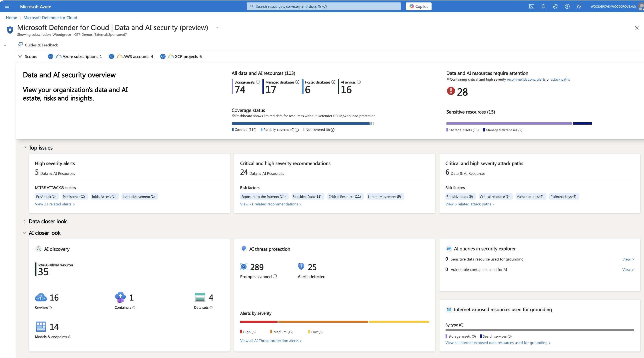The height and width of the screenshot is (358, 644).
Task: Open View 21 related alerts
Action: pos(55,204)
